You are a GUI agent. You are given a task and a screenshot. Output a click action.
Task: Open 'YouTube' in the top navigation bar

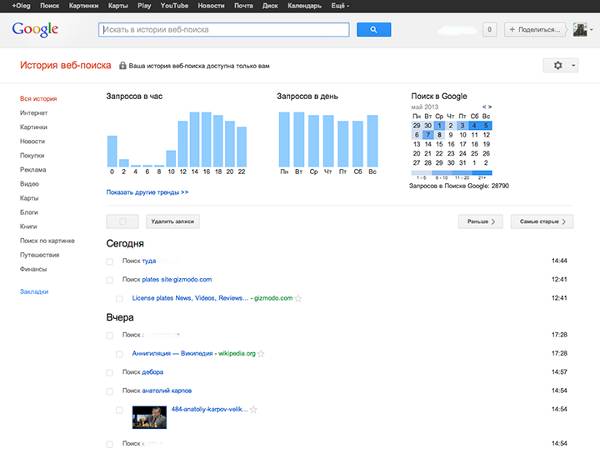click(174, 6)
